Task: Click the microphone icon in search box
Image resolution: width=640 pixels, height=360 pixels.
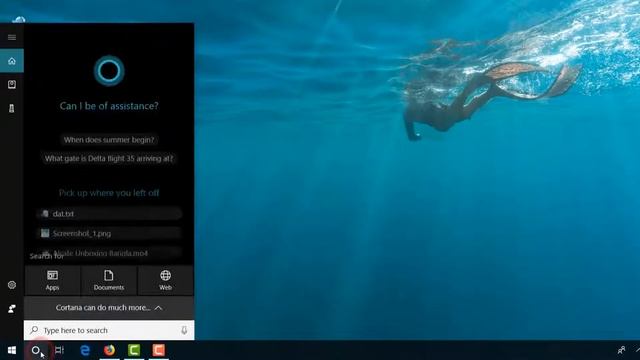Action: point(184,330)
